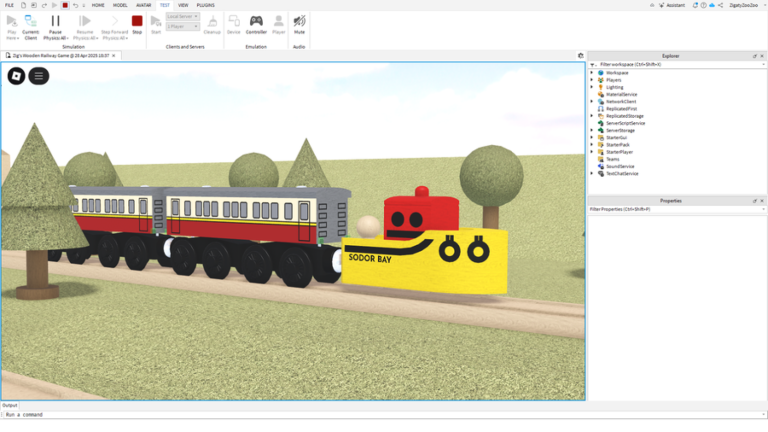Switch to the HOME ribbon tab
768x432 pixels.
pos(98,5)
